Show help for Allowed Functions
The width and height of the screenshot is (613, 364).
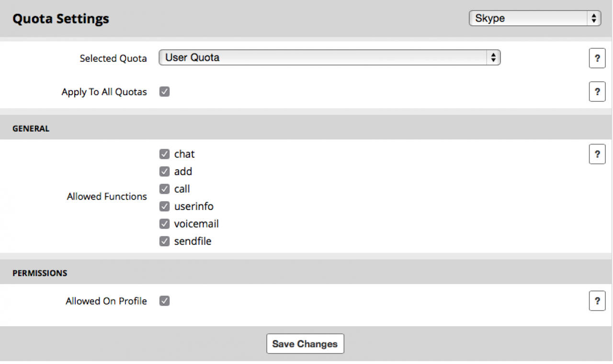coord(597,154)
